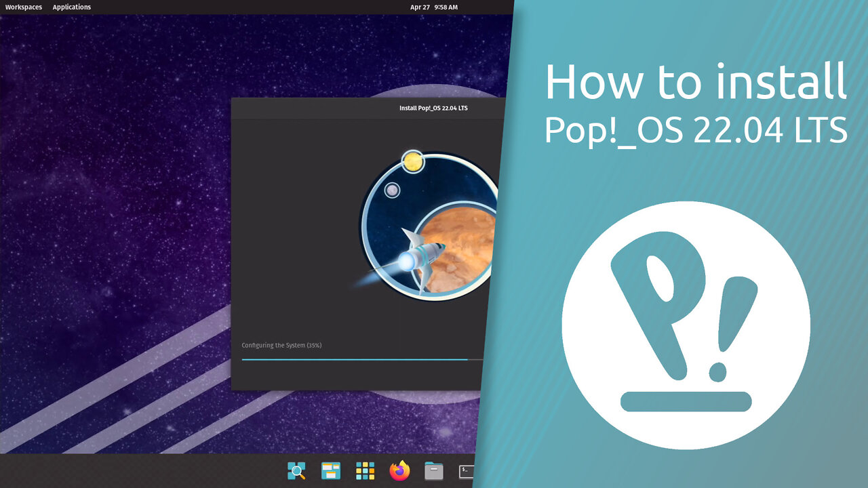Viewport: 868px width, 488px height.
Task: Open the Files manager from dock
Action: 434,470
